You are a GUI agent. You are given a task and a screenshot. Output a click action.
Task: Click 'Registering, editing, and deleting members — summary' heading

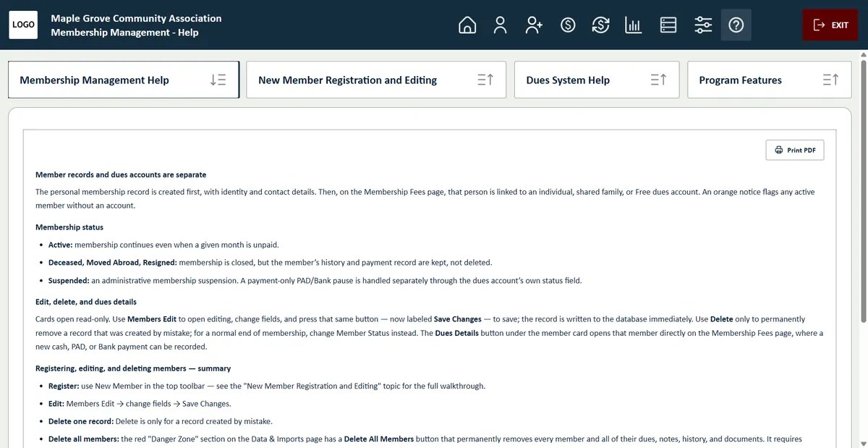tap(133, 368)
